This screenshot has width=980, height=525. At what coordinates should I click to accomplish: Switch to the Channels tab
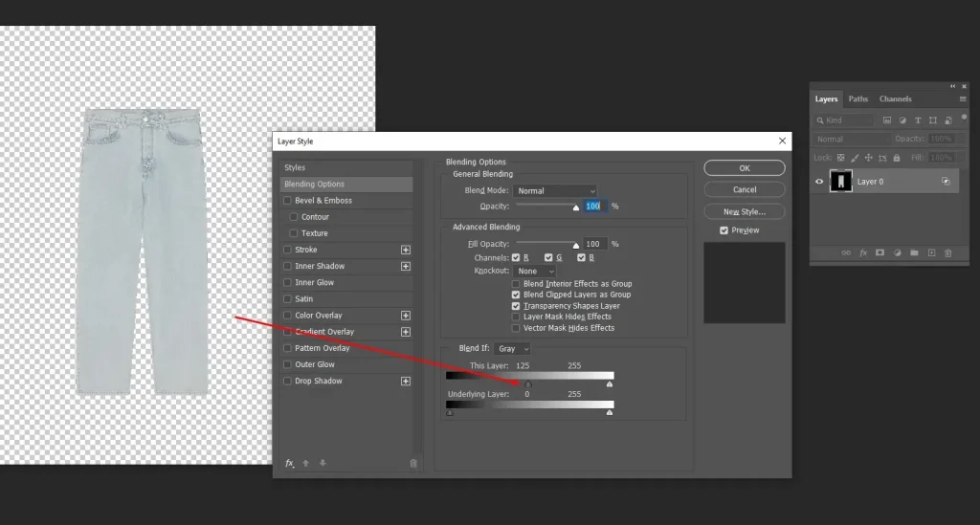[895, 98]
